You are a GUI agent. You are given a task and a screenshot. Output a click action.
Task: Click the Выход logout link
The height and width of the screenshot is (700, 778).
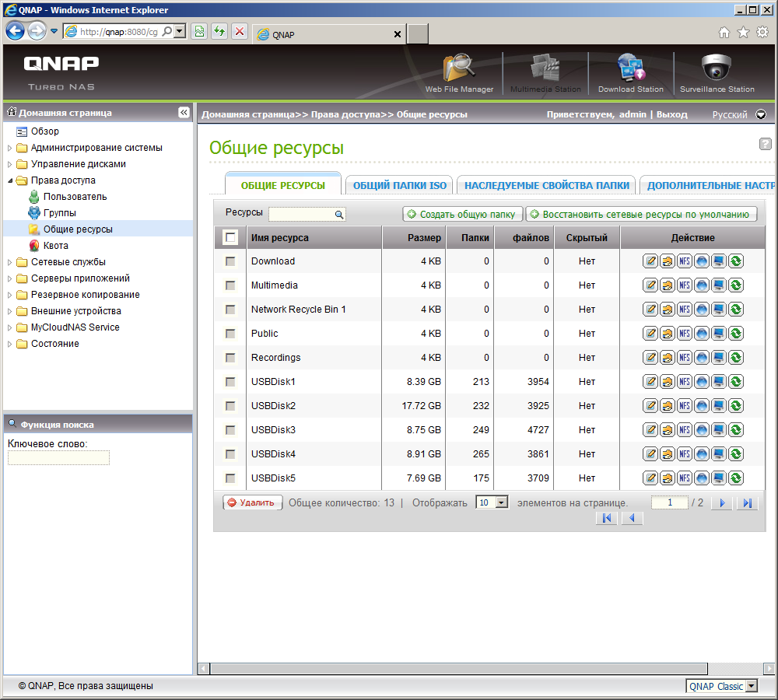tap(671, 114)
